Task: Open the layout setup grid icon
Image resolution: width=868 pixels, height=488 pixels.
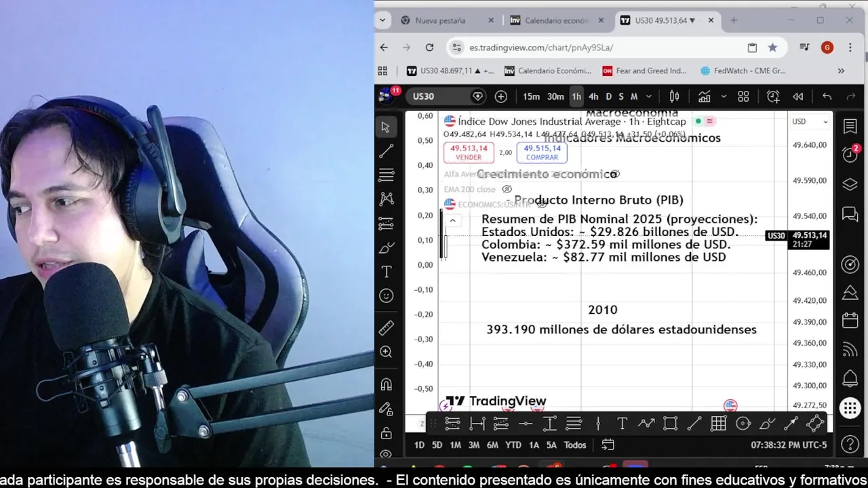Action: point(743,96)
